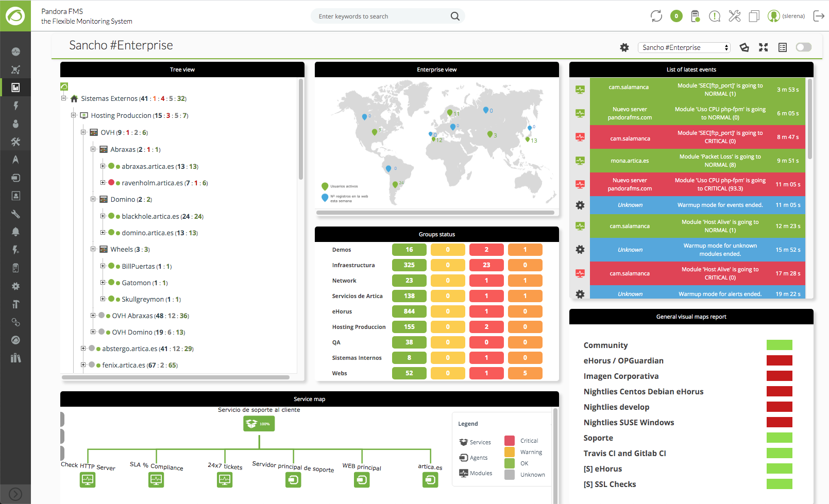Open dashboard options gear icon
Screen dimensions: 829x504
624,47
